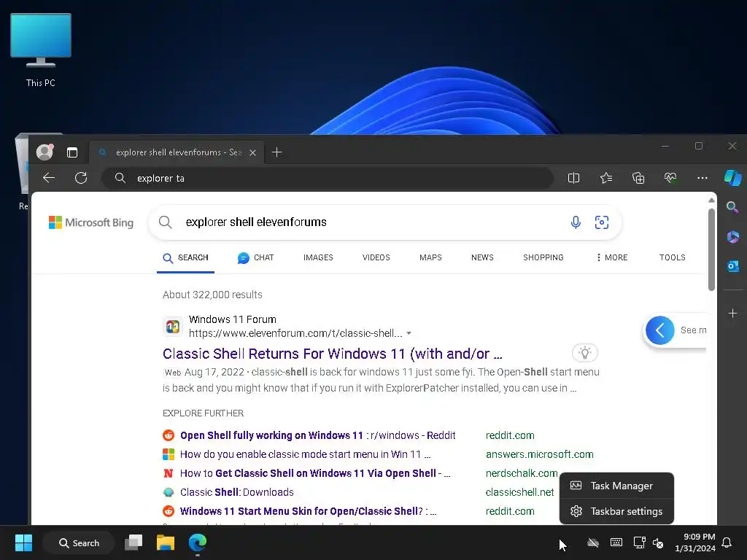
Task: Switch to the CHAT tab
Action: tap(256, 257)
